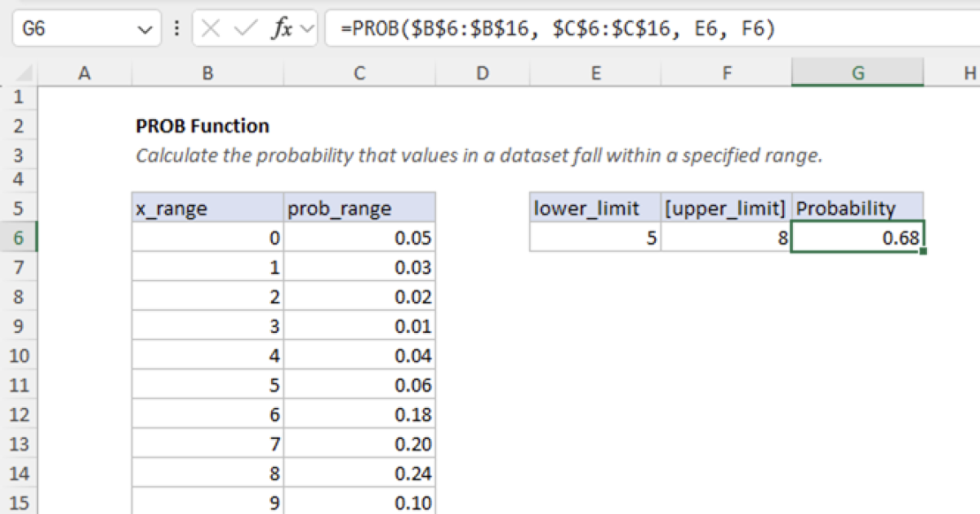
Task: Select the upper_limit value 8 in F6
Action: pyautogui.click(x=727, y=237)
